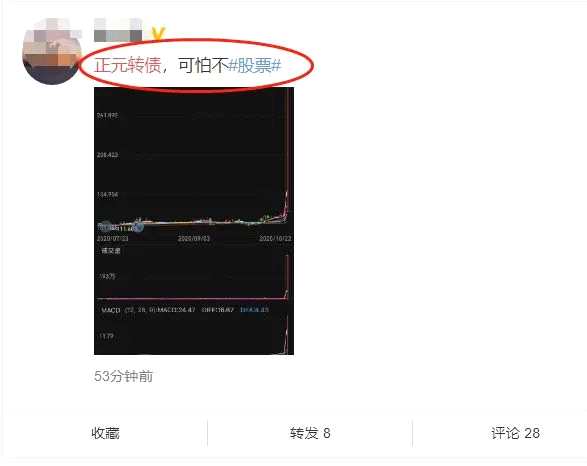Click the blue circle marker on the chart
Image resolution: width=587 pixels, height=466 pixels.
click(139, 226)
